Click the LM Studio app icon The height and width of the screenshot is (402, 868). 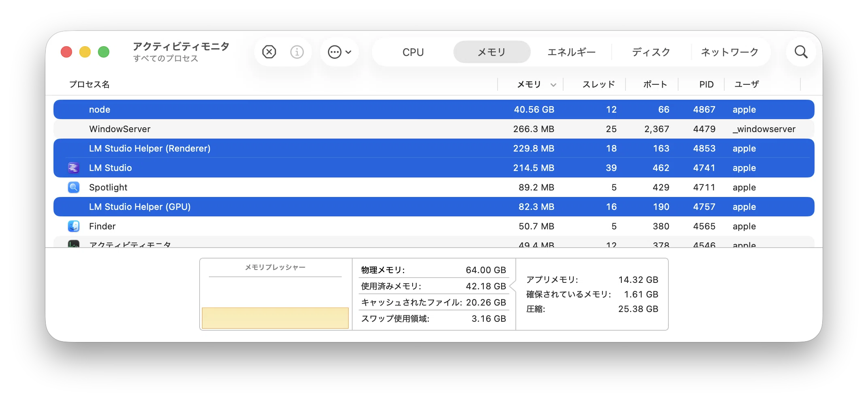[73, 168]
